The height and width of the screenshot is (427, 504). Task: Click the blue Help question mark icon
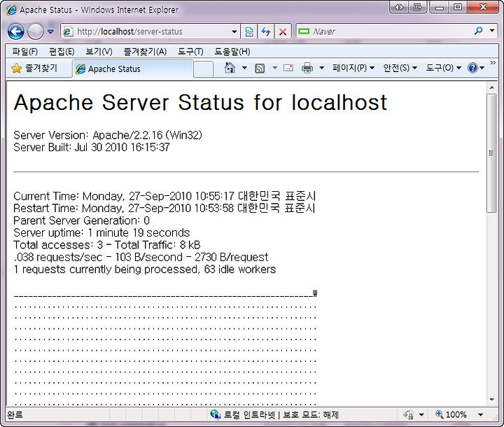(x=472, y=68)
